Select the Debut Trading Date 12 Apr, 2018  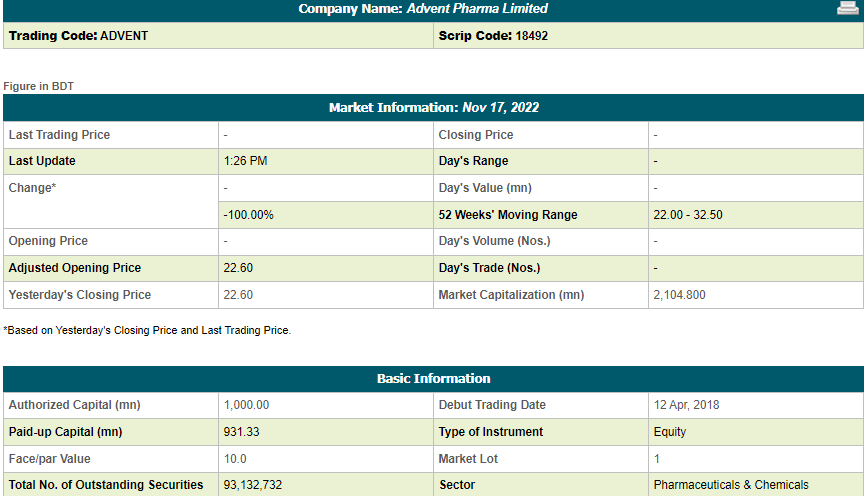click(686, 405)
